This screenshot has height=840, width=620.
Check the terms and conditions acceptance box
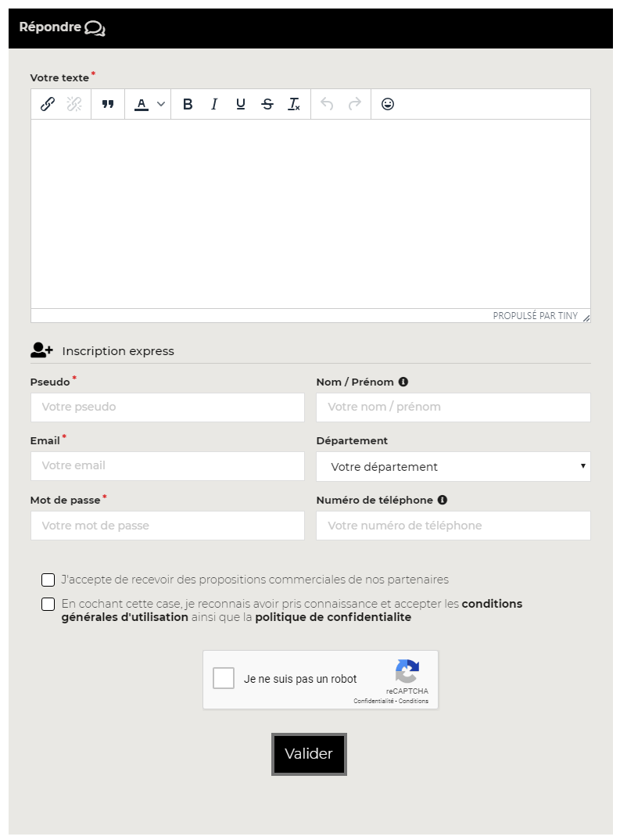click(48, 604)
